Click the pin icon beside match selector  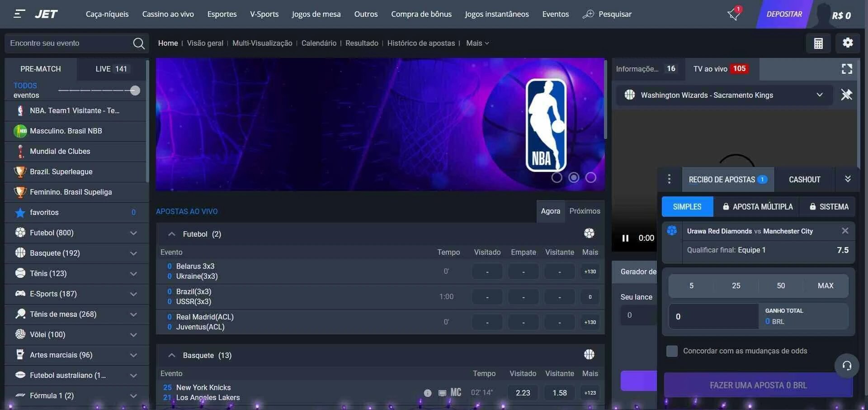click(x=846, y=95)
